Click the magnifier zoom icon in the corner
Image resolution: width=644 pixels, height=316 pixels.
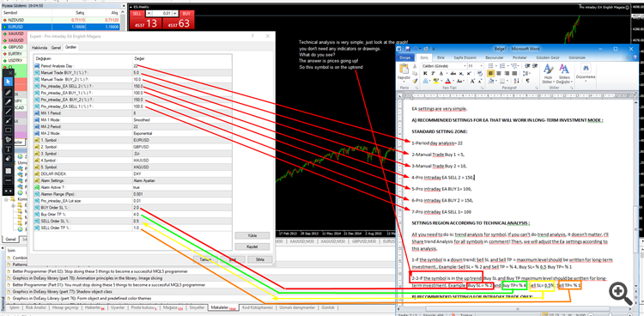pyautogui.click(x=621, y=293)
